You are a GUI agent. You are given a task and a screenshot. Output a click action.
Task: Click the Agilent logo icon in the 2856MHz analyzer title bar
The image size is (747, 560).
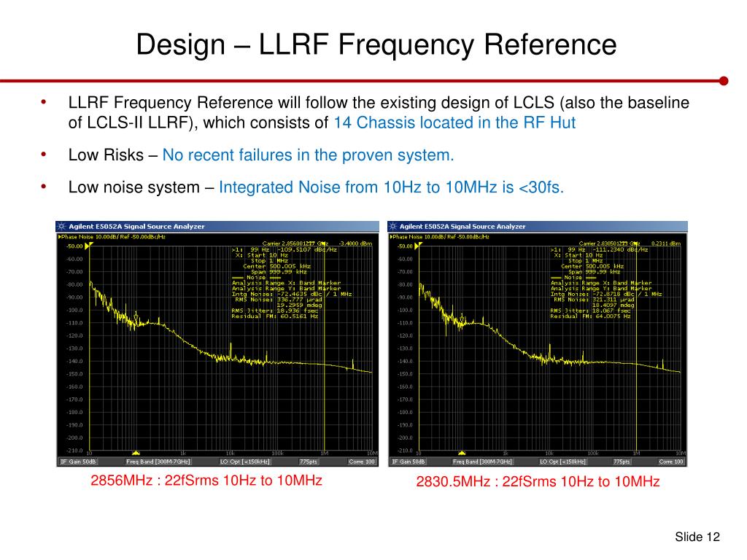62,227
